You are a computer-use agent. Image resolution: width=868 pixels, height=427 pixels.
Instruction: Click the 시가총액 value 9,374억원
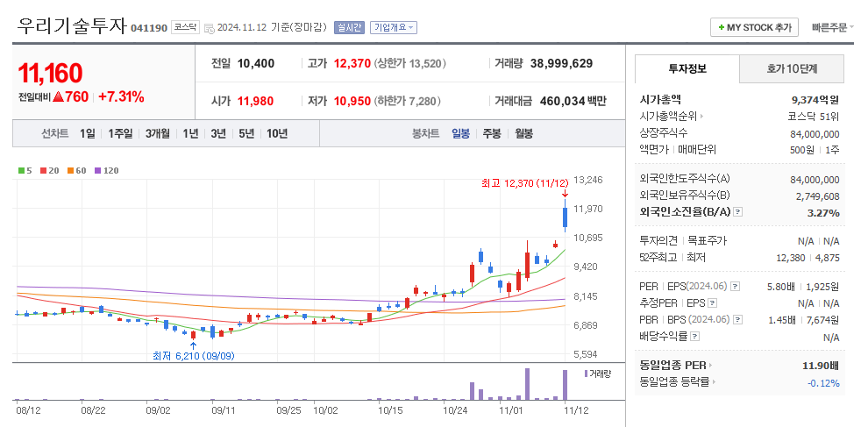[x=815, y=100]
